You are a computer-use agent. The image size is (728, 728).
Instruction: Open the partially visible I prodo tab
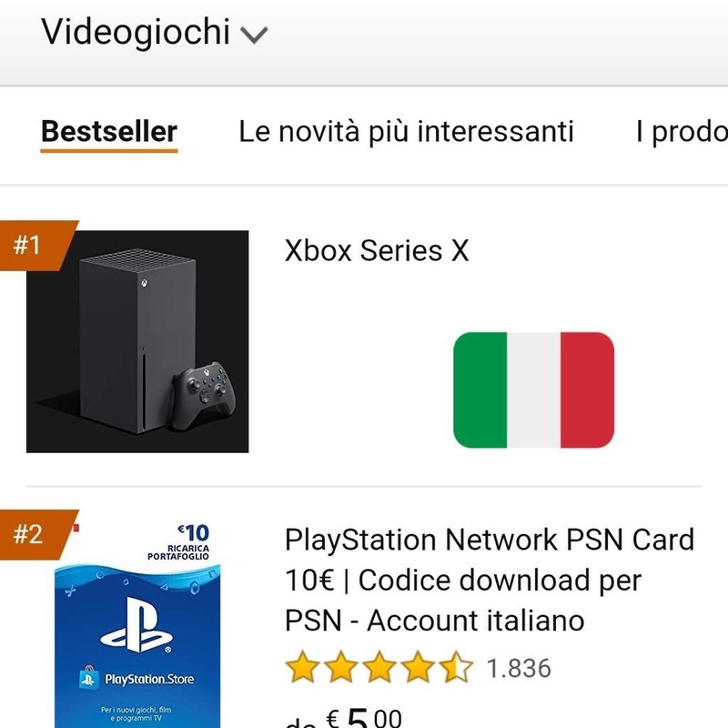coord(682,131)
